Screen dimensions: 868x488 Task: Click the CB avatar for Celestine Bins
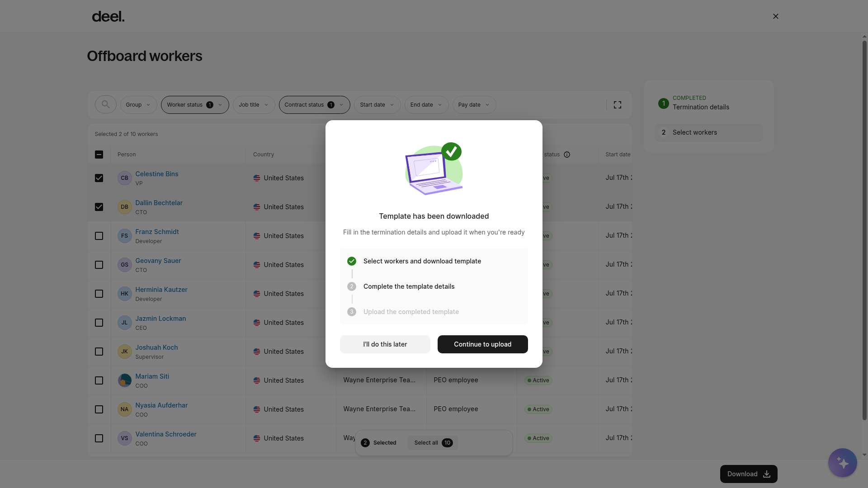coord(124,178)
